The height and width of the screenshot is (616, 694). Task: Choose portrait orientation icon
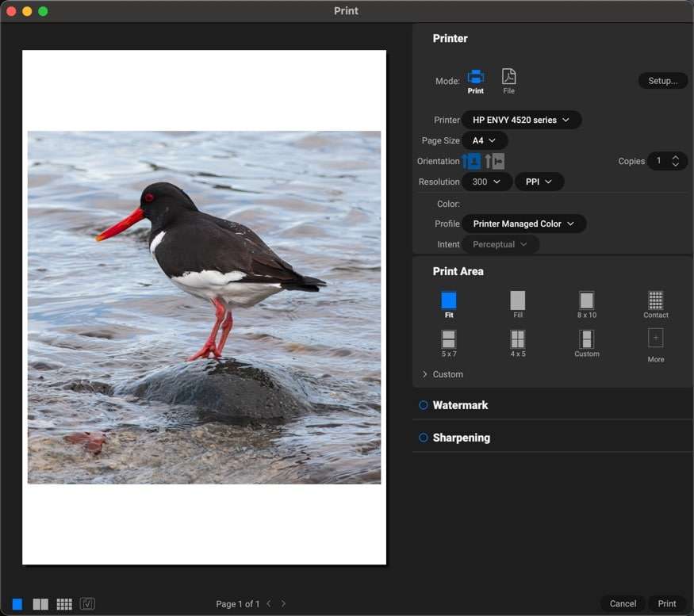[x=472, y=162]
